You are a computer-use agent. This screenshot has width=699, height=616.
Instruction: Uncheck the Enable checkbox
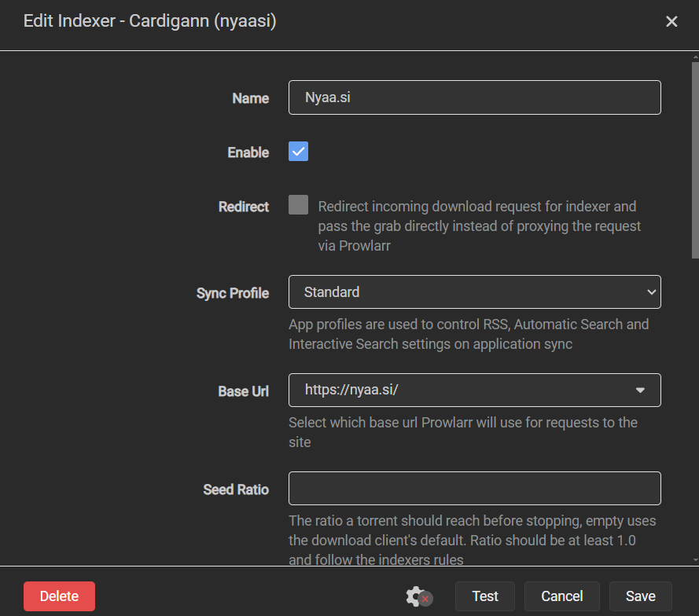(298, 152)
